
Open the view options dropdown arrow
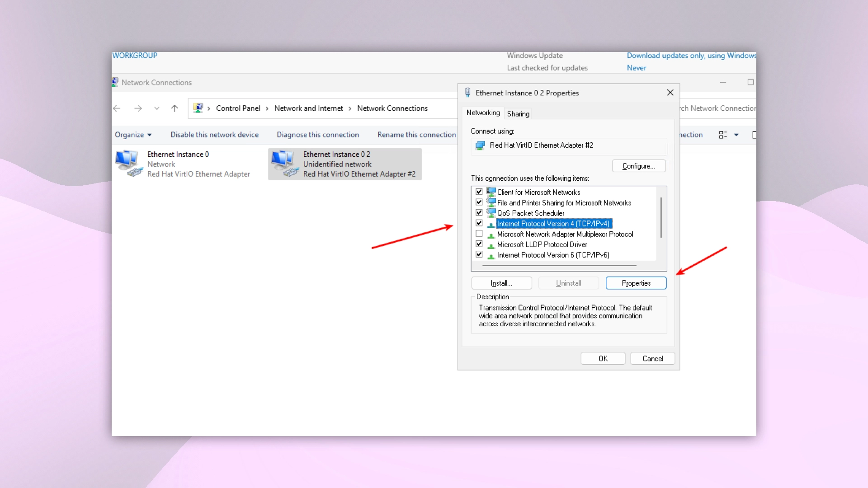coord(736,135)
